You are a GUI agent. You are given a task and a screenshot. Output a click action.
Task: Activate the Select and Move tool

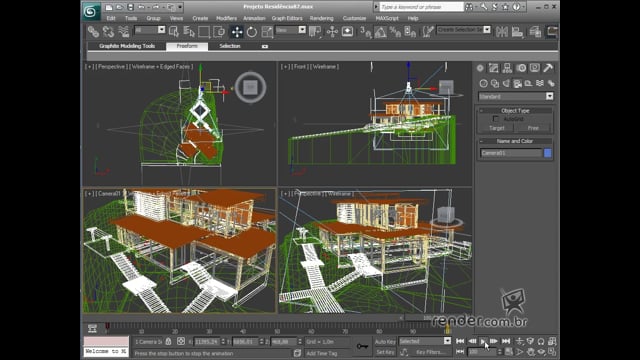click(237, 31)
